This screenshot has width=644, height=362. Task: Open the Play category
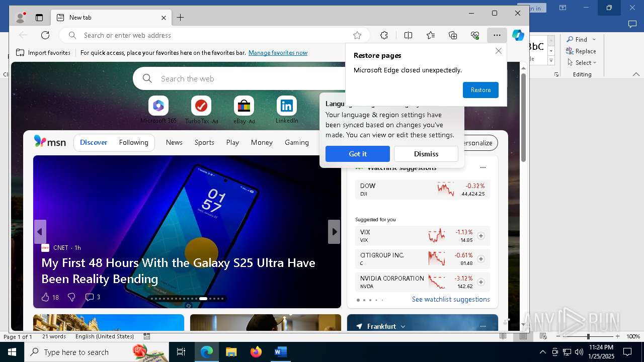tap(232, 142)
